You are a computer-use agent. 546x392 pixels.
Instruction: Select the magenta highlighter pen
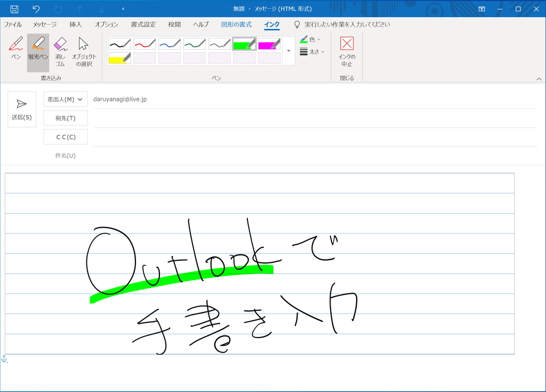pyautogui.click(x=269, y=44)
